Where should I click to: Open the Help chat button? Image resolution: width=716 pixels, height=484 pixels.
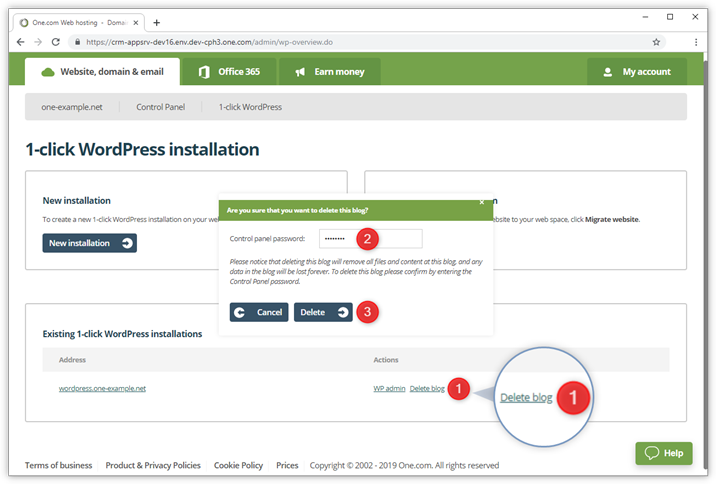(x=664, y=453)
